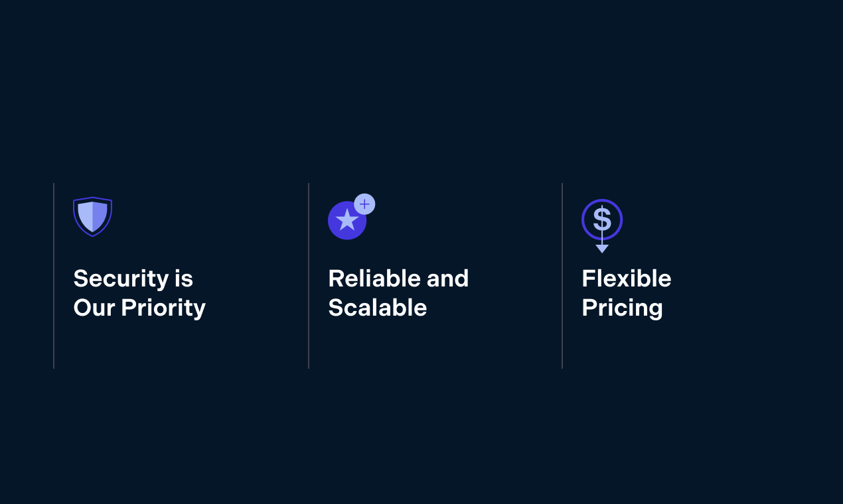Screen dimensions: 843x504
Task: Click the word "Reliable" in middle card
Action: 374,279
